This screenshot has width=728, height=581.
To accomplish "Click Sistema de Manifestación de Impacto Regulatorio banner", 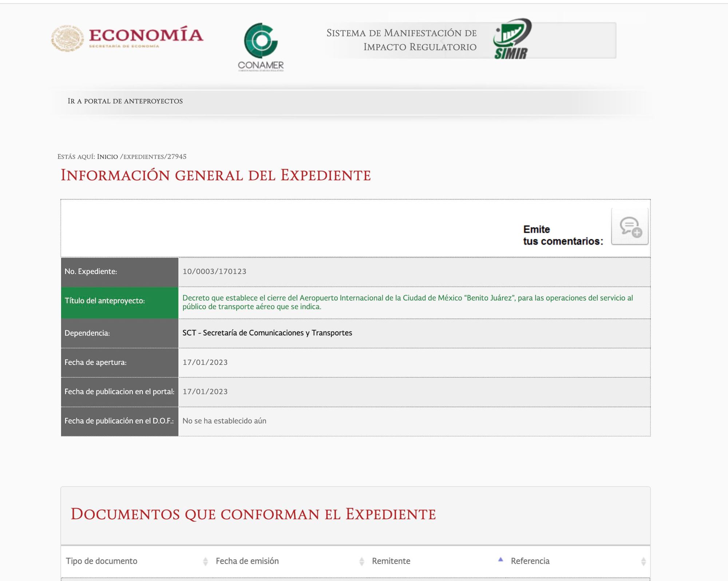I will pos(401,40).
